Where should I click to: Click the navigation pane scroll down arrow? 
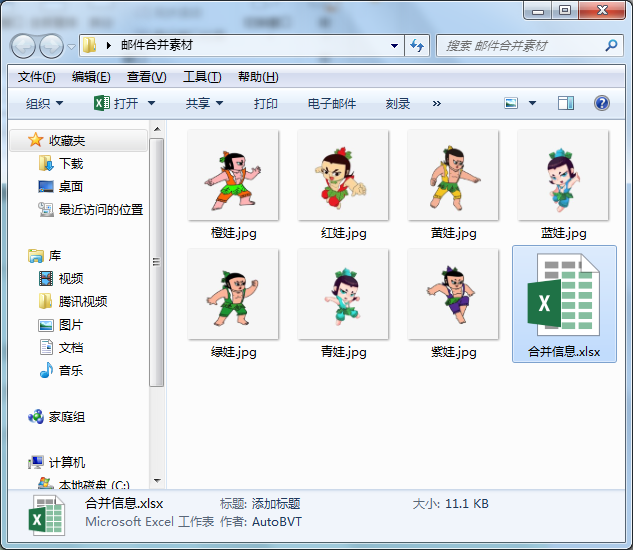tap(157, 481)
